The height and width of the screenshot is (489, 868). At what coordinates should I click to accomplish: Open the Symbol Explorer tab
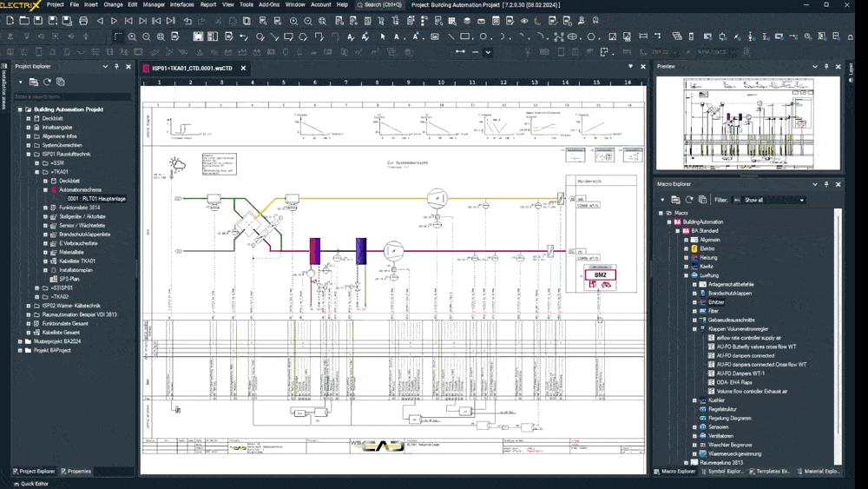[726, 472]
